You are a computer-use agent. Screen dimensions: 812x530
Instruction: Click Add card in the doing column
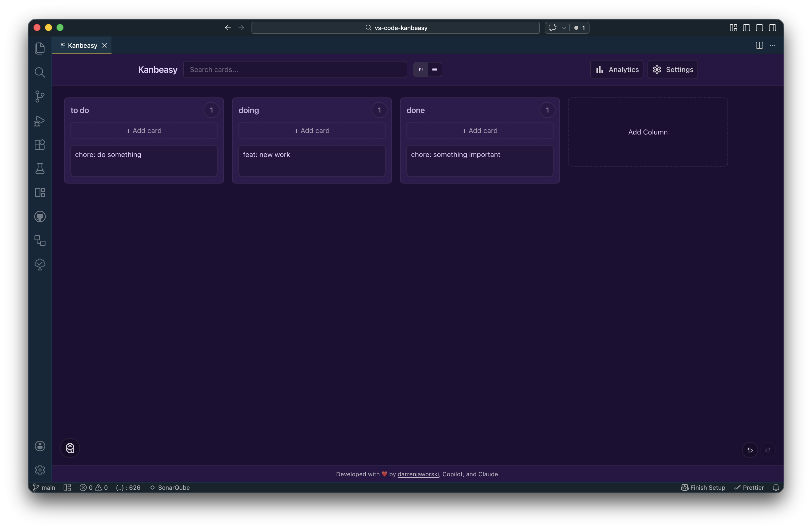[x=311, y=131]
